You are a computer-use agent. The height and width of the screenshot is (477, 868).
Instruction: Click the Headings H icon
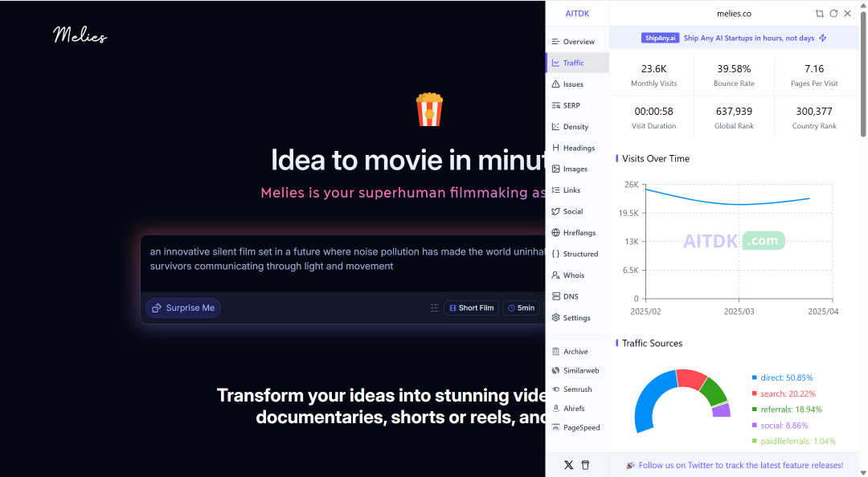pyautogui.click(x=556, y=148)
